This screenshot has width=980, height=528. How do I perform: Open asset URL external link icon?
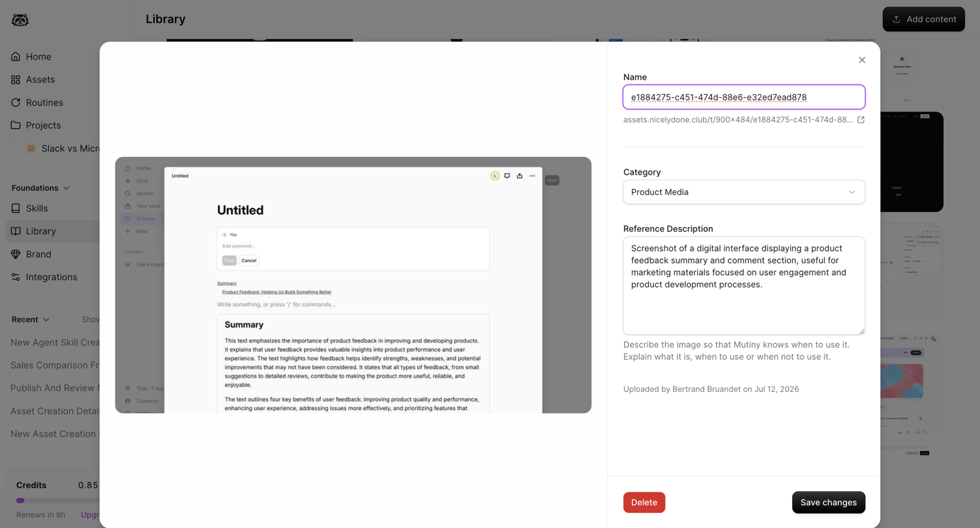click(861, 120)
